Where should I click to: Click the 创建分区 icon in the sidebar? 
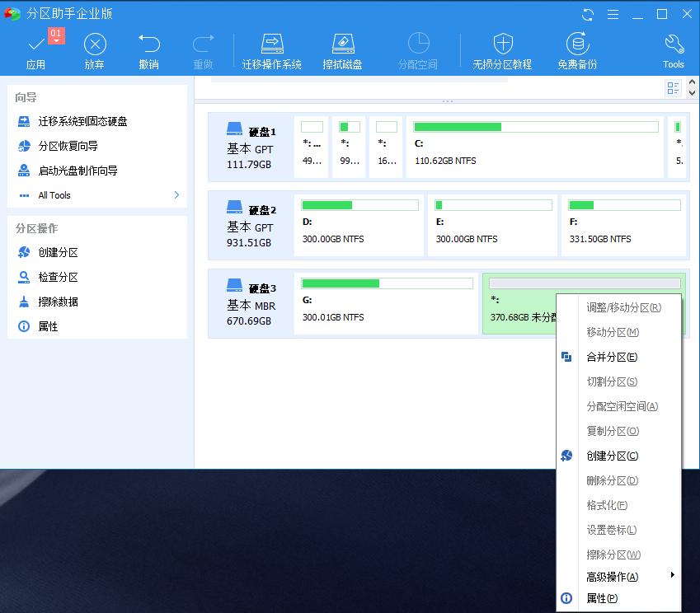(37, 252)
